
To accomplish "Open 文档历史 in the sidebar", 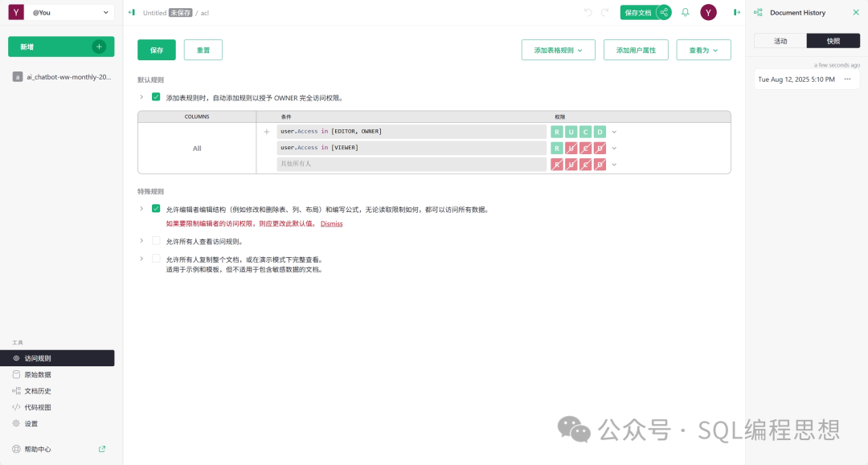I will [38, 391].
